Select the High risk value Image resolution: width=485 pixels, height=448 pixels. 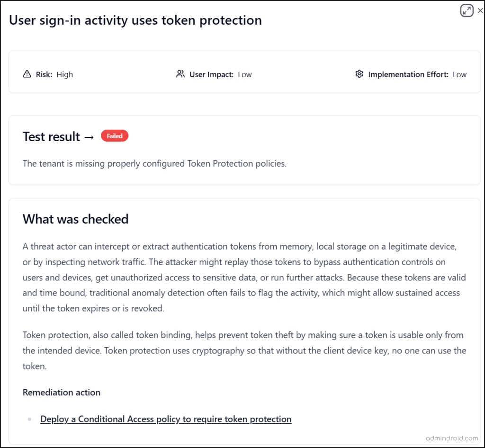click(x=65, y=74)
